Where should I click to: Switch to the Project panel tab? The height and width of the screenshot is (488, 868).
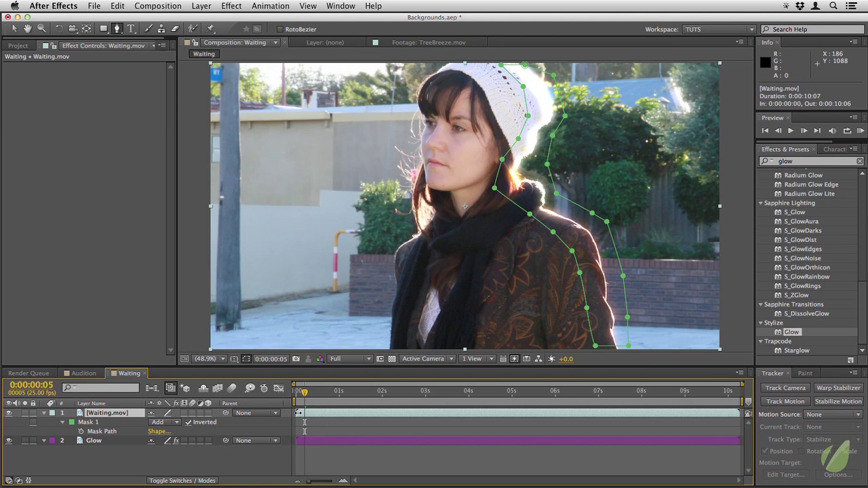[x=18, y=45]
